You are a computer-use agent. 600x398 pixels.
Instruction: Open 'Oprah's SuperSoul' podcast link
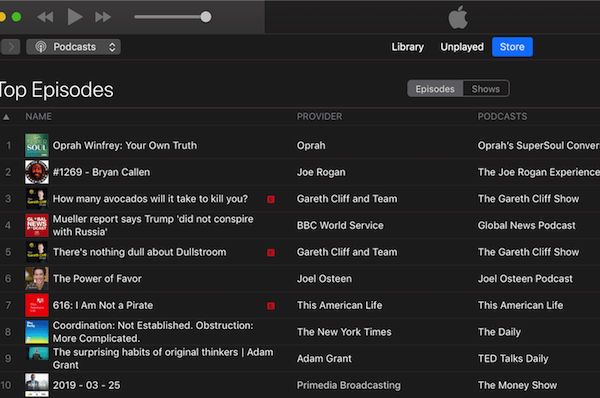pos(538,145)
